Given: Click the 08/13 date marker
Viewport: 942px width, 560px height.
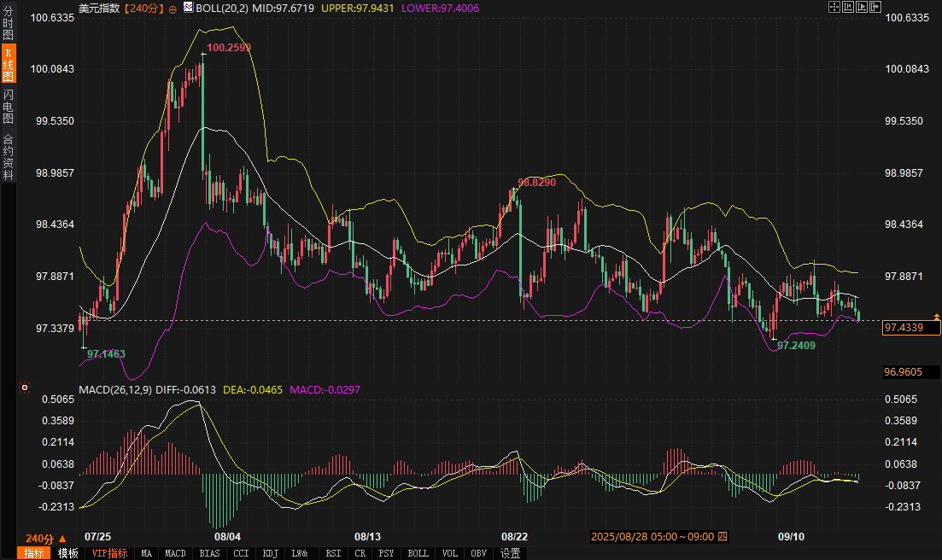Looking at the screenshot, I should [x=367, y=537].
